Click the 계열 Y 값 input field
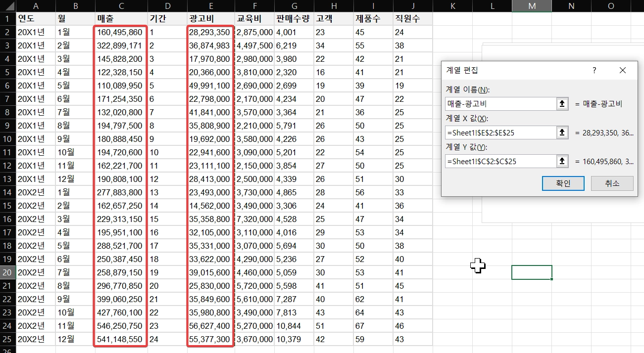 (500, 161)
